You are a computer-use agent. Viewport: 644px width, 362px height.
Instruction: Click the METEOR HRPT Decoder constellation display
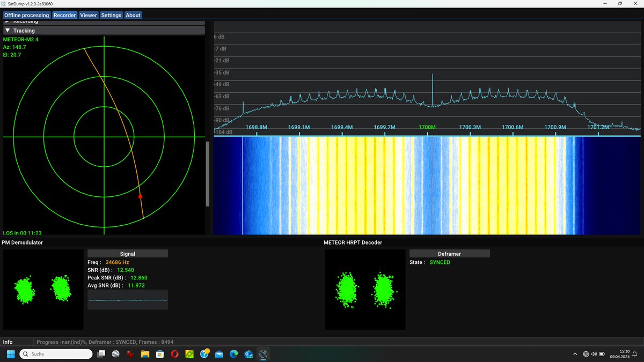click(365, 290)
